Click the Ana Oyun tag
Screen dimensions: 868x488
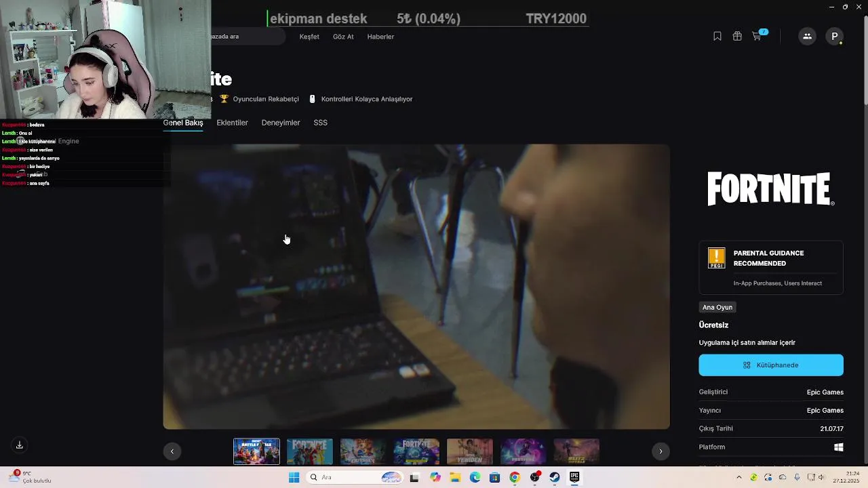(717, 307)
